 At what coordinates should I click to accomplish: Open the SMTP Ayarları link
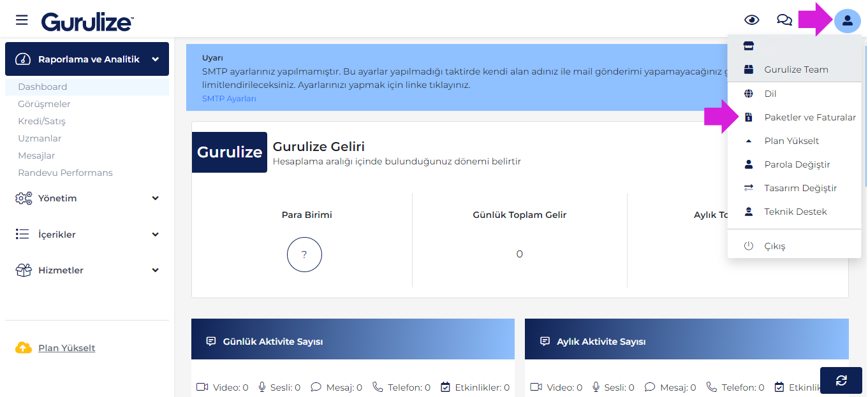(229, 99)
